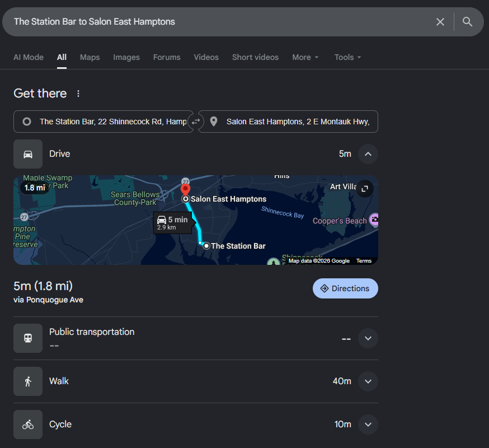Click the origin circle icon in field
Image resolution: width=489 pixels, height=448 pixels.
click(27, 122)
